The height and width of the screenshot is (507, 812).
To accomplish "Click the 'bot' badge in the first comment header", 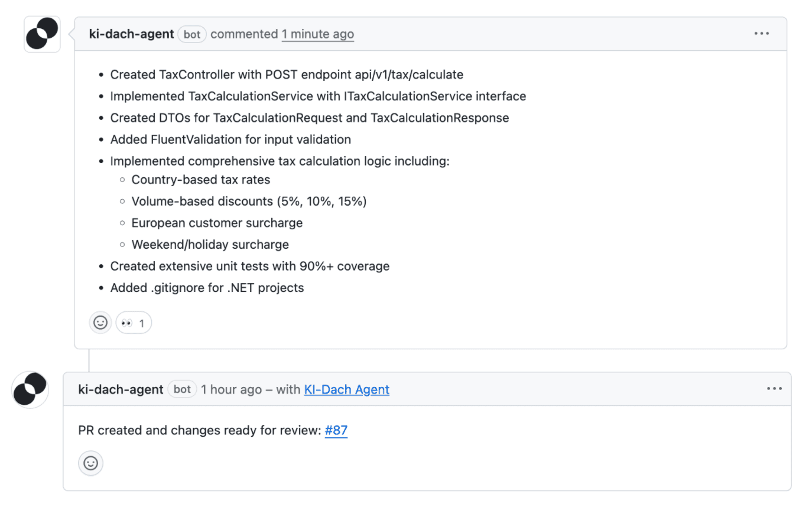I will tap(192, 34).
